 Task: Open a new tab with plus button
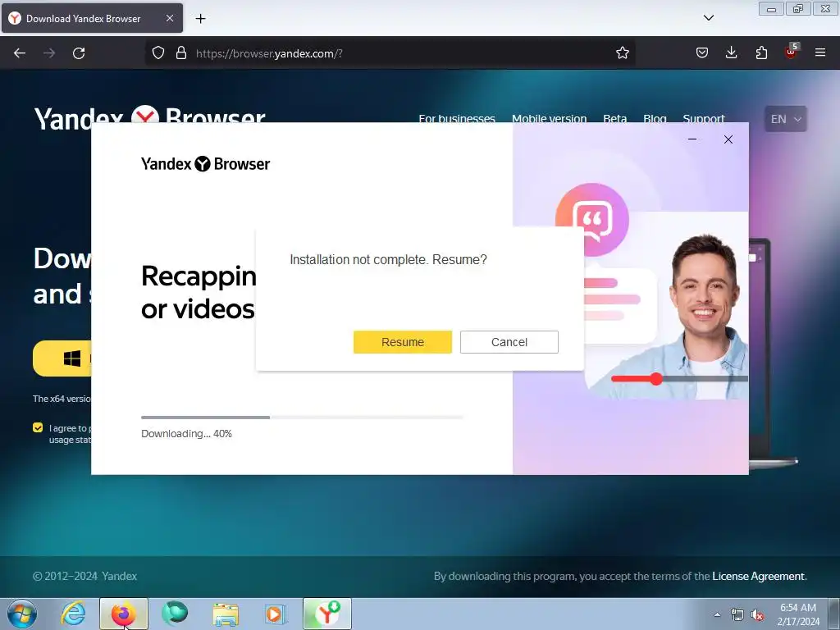click(200, 19)
